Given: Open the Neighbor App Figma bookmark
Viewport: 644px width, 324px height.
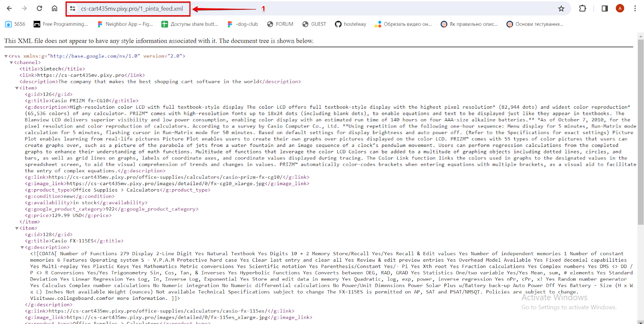Looking at the screenshot, I should (125, 24).
